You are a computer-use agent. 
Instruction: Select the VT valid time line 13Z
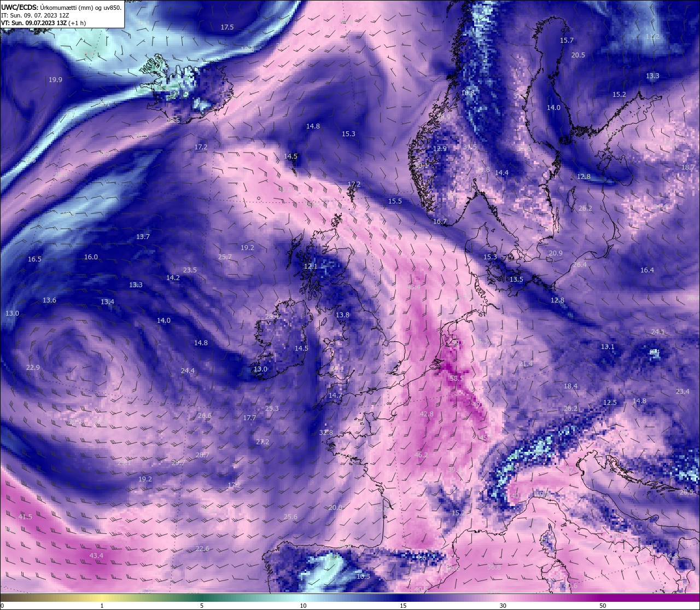tap(43, 24)
